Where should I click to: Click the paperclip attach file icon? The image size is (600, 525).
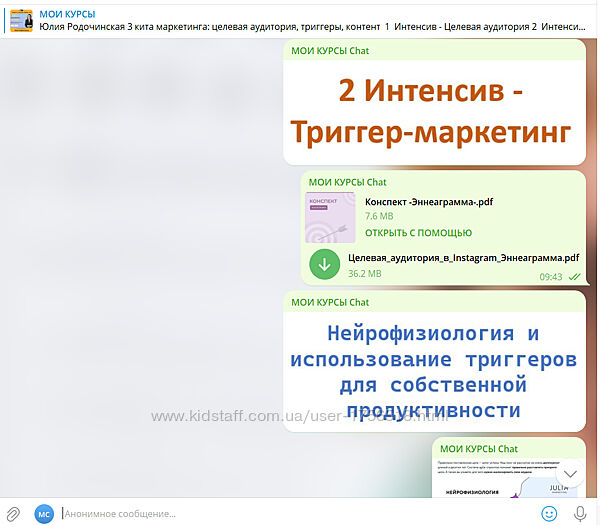(14, 513)
